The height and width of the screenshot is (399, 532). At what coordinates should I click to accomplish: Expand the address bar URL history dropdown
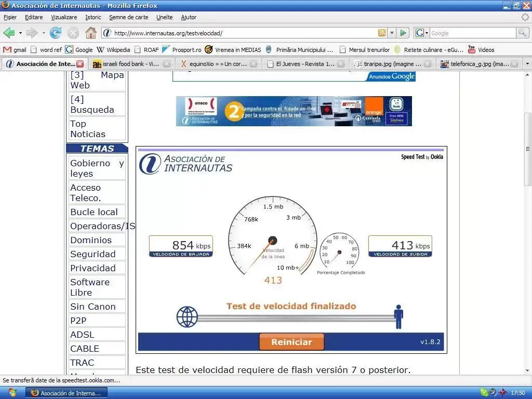point(392,33)
